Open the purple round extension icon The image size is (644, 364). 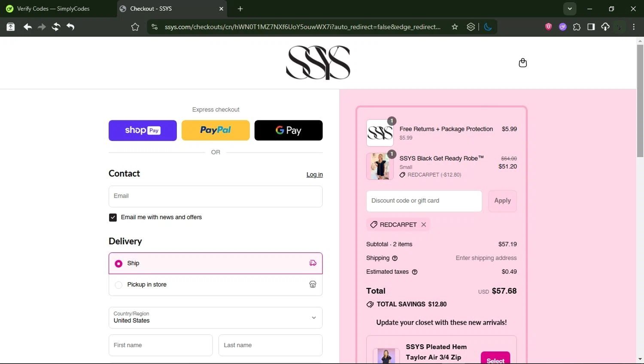pos(562,27)
